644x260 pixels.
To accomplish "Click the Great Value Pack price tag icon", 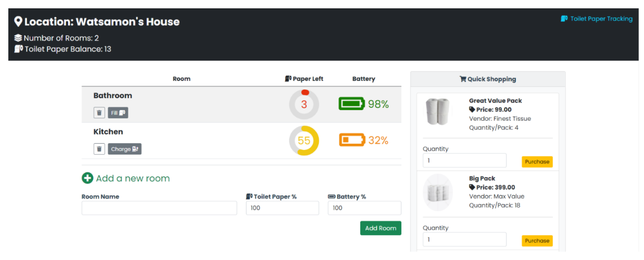I will point(472,109).
